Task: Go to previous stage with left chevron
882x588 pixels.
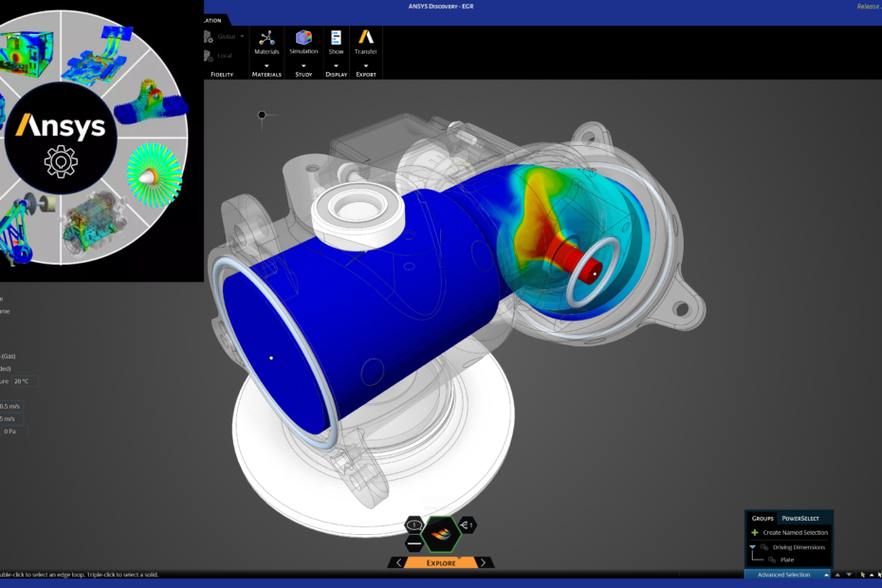Action: pyautogui.click(x=399, y=562)
